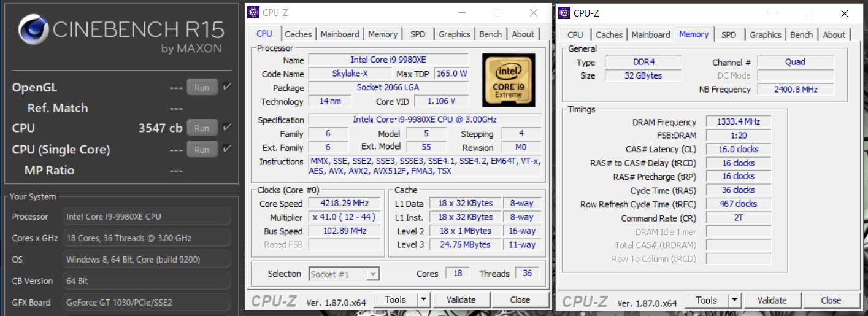
Task: Minimize the left CPU-Z window
Action: click(463, 13)
